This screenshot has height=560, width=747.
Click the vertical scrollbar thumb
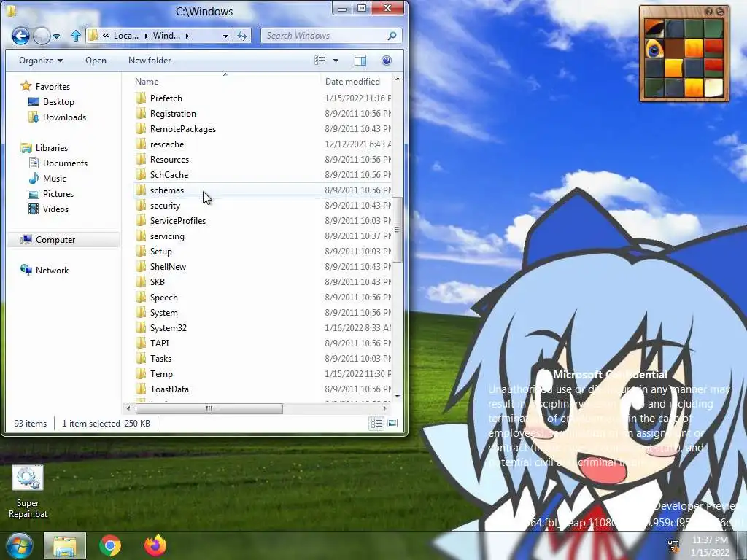tap(398, 230)
